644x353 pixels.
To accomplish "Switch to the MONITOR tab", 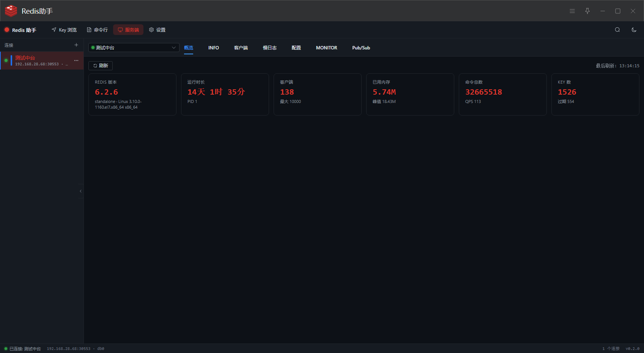I will coord(327,48).
